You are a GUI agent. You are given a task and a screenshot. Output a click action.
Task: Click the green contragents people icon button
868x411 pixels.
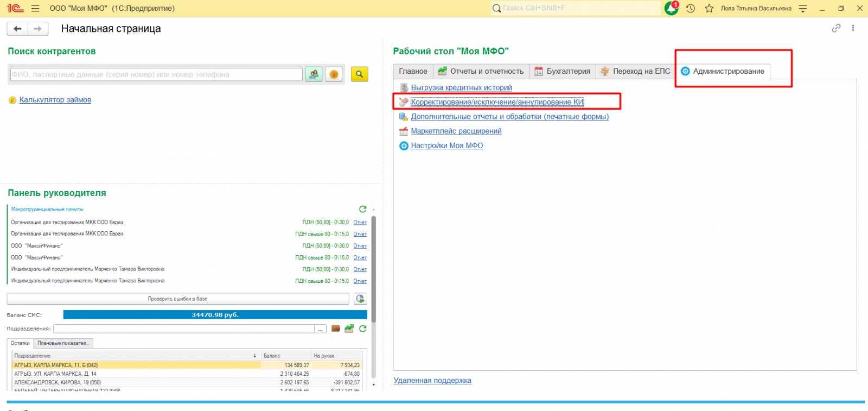pyautogui.click(x=314, y=74)
